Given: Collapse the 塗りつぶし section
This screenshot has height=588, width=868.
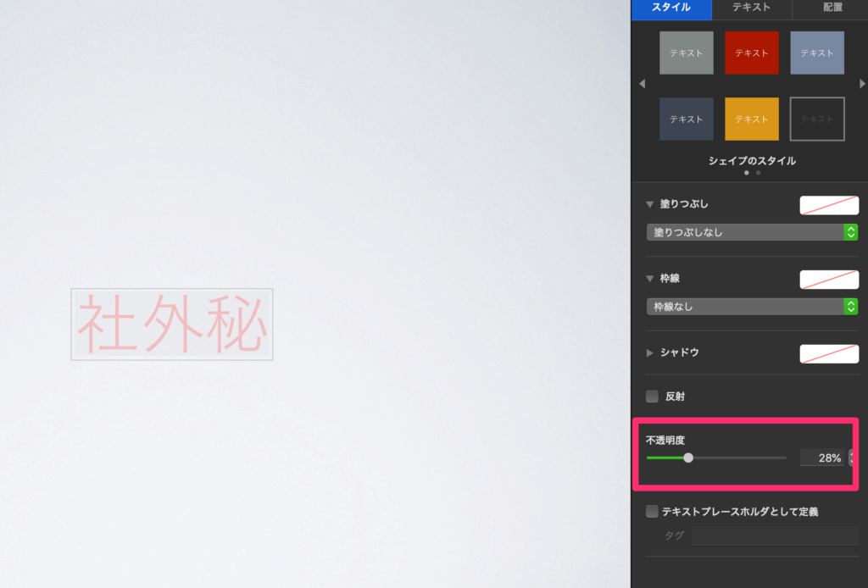Looking at the screenshot, I should coord(650,204).
